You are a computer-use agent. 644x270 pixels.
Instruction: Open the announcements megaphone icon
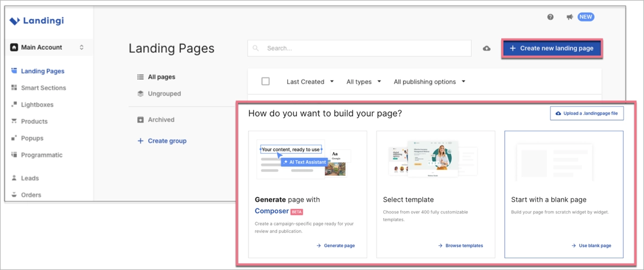pyautogui.click(x=569, y=17)
